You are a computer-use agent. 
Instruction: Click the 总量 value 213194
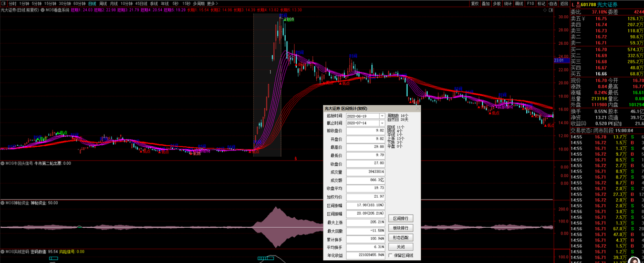(598, 98)
